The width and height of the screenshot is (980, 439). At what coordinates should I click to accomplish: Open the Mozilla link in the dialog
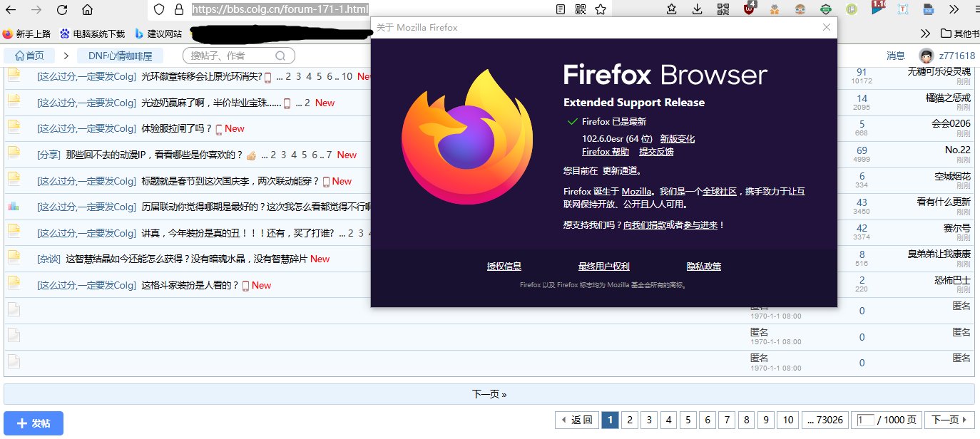tap(636, 191)
